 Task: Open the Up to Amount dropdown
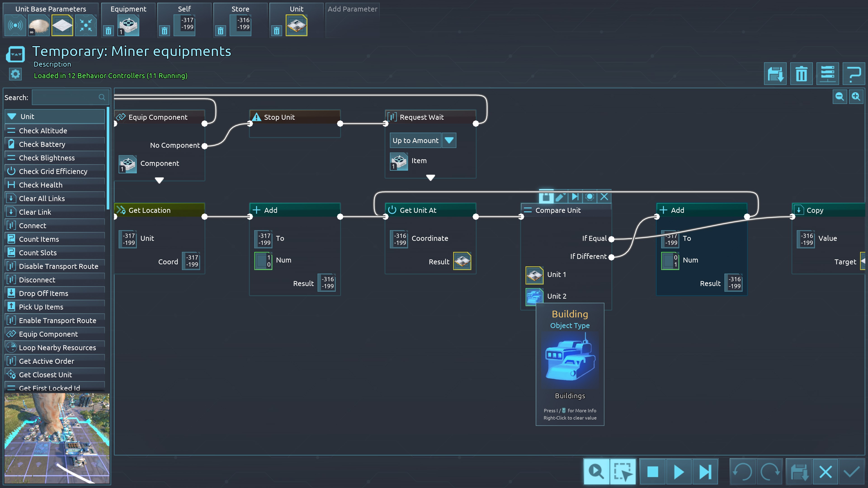click(x=449, y=141)
